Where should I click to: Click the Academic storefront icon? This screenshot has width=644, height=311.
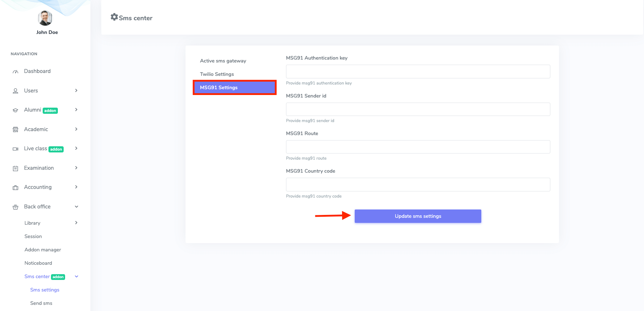(x=15, y=130)
